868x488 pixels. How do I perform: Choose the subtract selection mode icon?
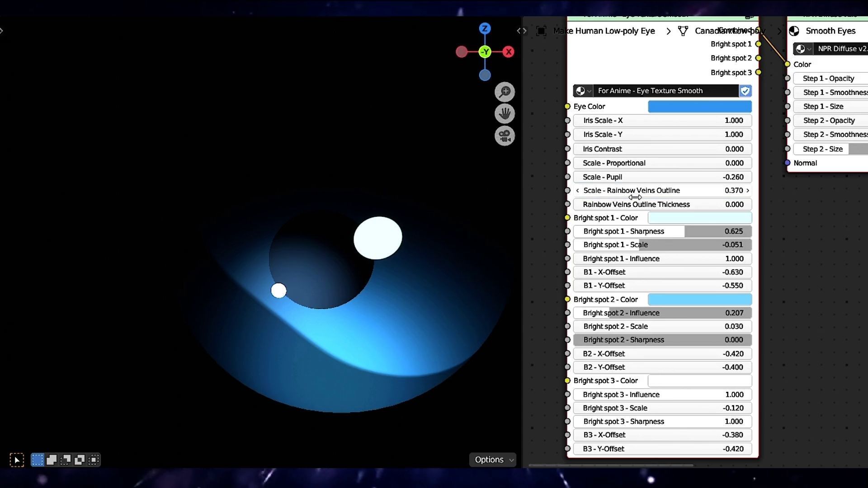(66, 460)
